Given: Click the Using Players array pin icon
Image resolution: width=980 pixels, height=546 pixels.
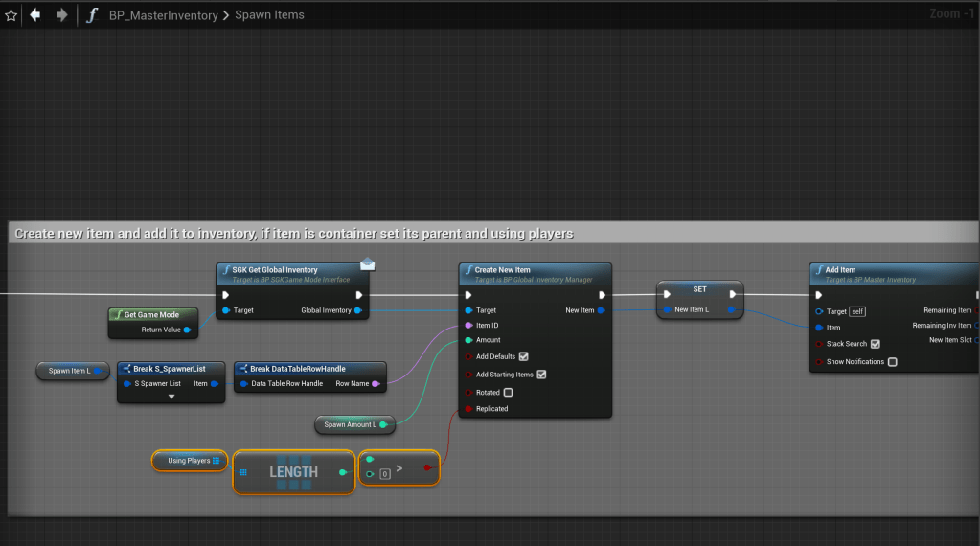Looking at the screenshot, I should pos(217,461).
